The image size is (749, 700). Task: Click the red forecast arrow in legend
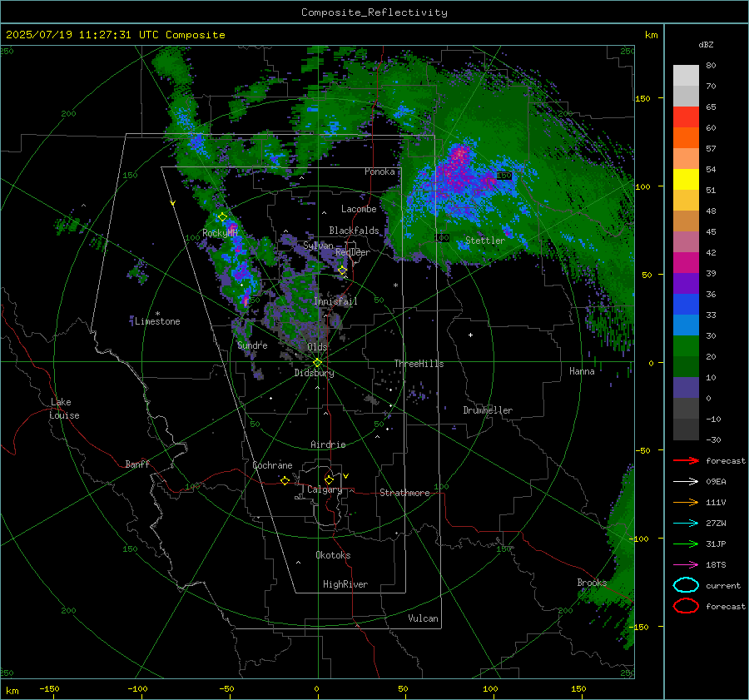[x=686, y=460]
